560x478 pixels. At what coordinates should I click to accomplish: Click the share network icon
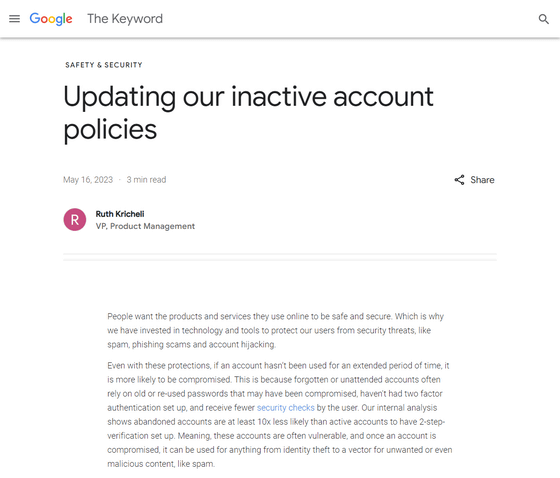459,180
